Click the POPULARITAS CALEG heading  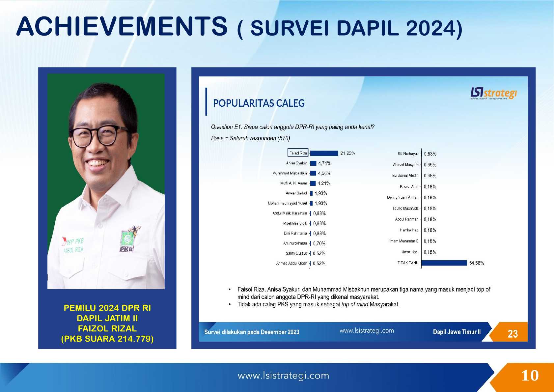pyautogui.click(x=259, y=103)
